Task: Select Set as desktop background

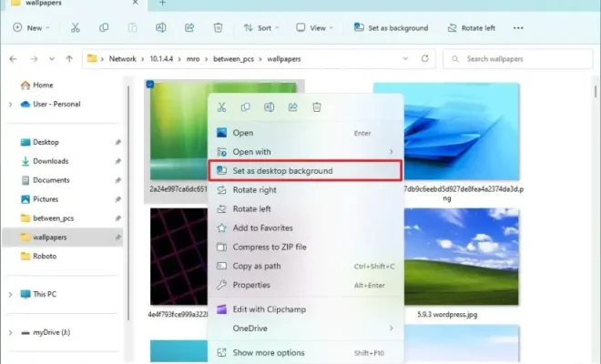Action: (305, 171)
